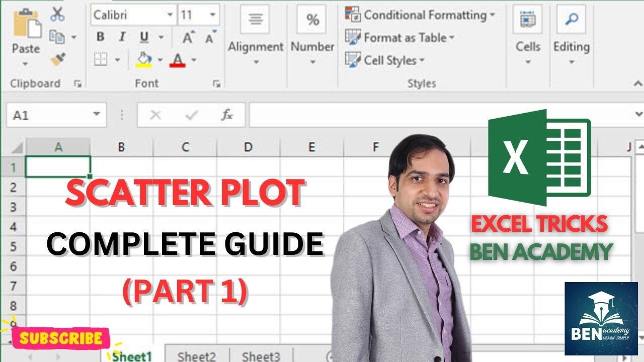
Task: Select column C header
Action: 185,147
